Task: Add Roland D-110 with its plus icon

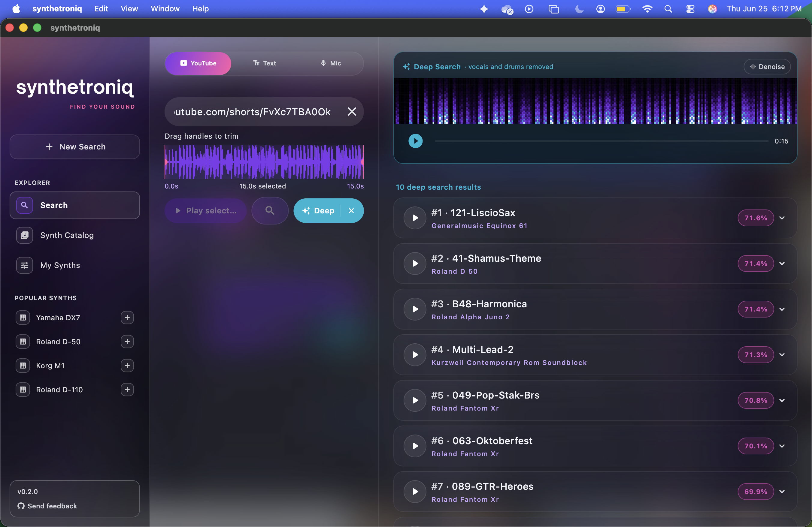Action: click(127, 390)
